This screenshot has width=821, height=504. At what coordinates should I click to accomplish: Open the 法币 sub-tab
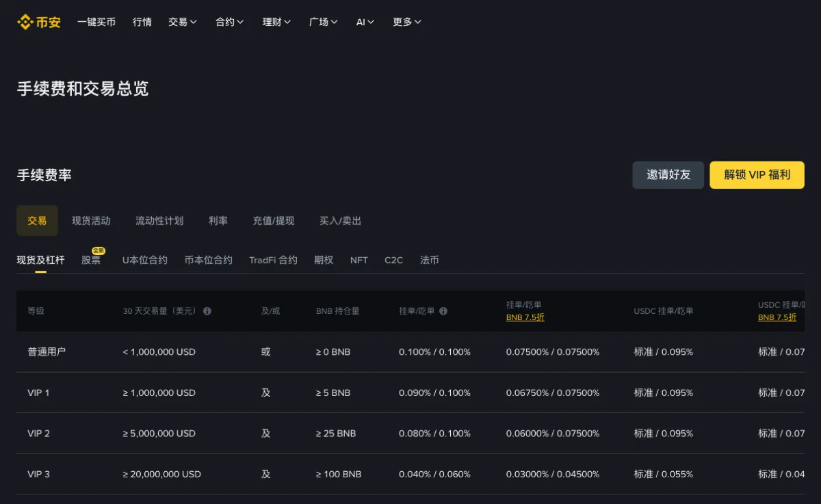430,260
